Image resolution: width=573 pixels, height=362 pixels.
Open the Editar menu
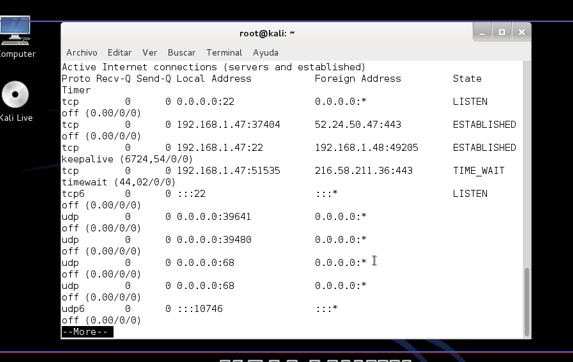point(119,53)
